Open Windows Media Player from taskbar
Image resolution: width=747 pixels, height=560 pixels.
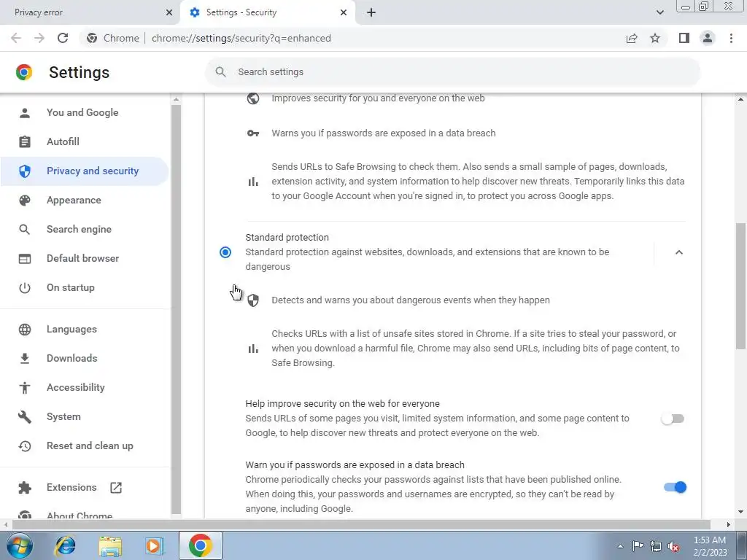(153, 545)
